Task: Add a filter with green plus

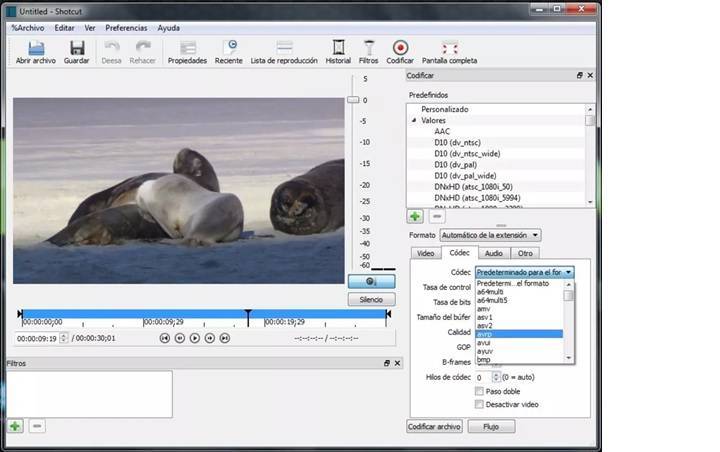Action: coord(15,426)
